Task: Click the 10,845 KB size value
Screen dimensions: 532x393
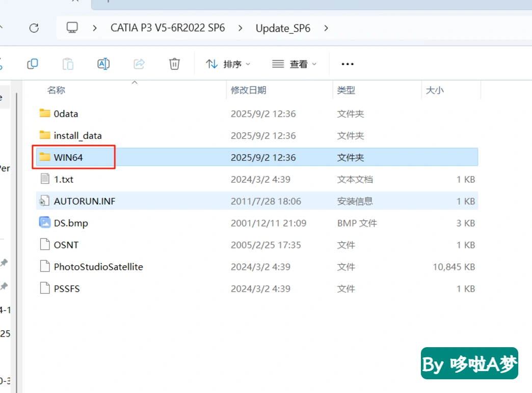Action: [454, 267]
